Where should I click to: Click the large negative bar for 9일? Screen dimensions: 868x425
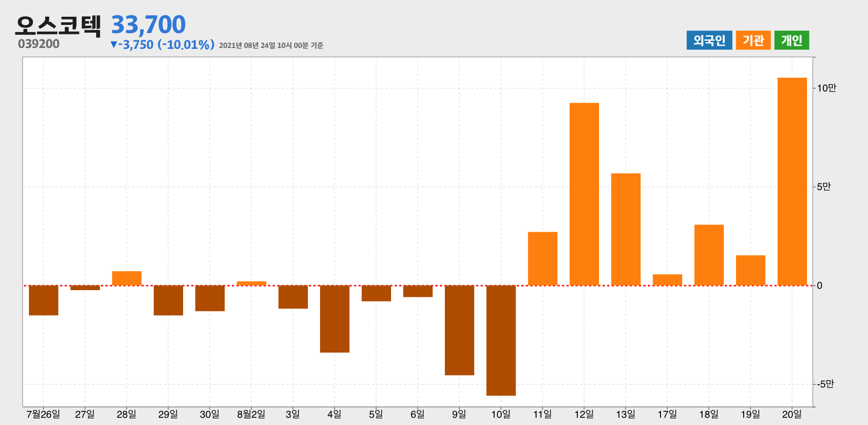[459, 330]
